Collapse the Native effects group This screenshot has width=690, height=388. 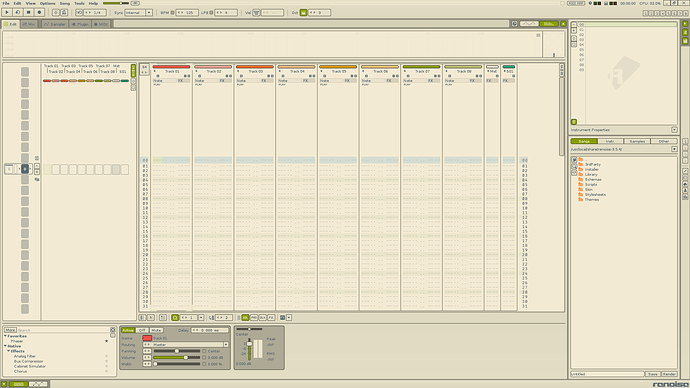point(6,346)
